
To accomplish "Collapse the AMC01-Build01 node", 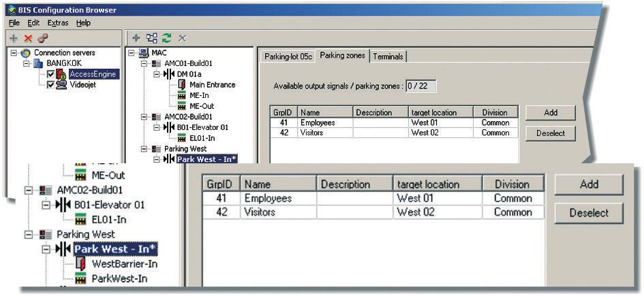I will coord(144,63).
